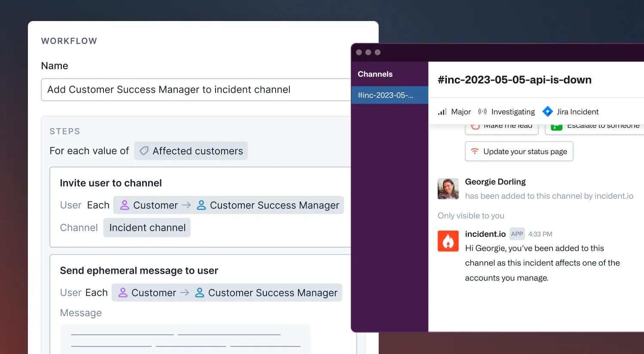Click the wifi icon on Update your status page
The height and width of the screenshot is (354, 644).
(x=474, y=151)
